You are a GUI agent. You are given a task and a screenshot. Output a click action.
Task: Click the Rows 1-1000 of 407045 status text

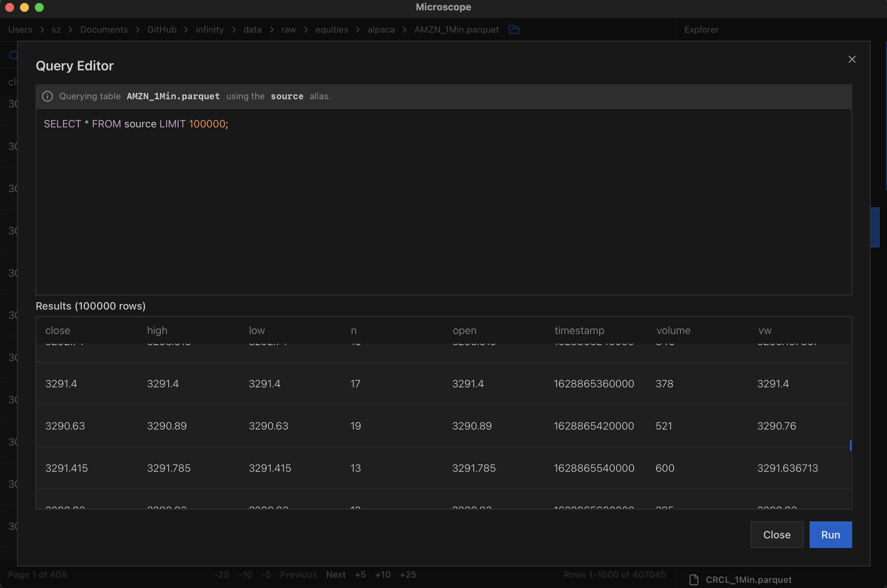615,575
